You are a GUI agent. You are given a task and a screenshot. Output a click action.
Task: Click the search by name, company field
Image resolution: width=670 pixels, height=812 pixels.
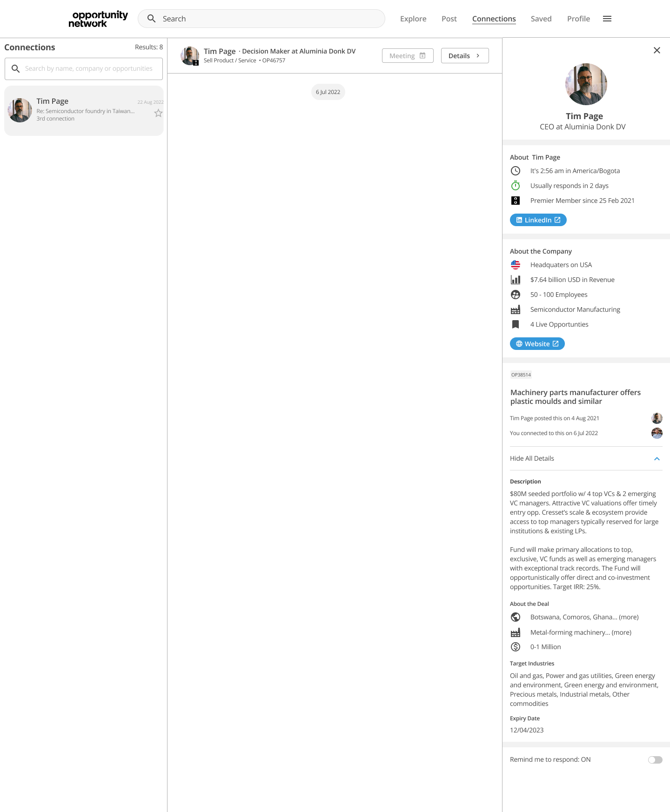coord(84,69)
